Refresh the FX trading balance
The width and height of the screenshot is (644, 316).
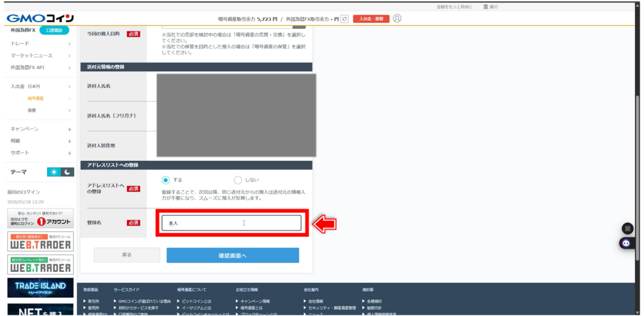[344, 19]
